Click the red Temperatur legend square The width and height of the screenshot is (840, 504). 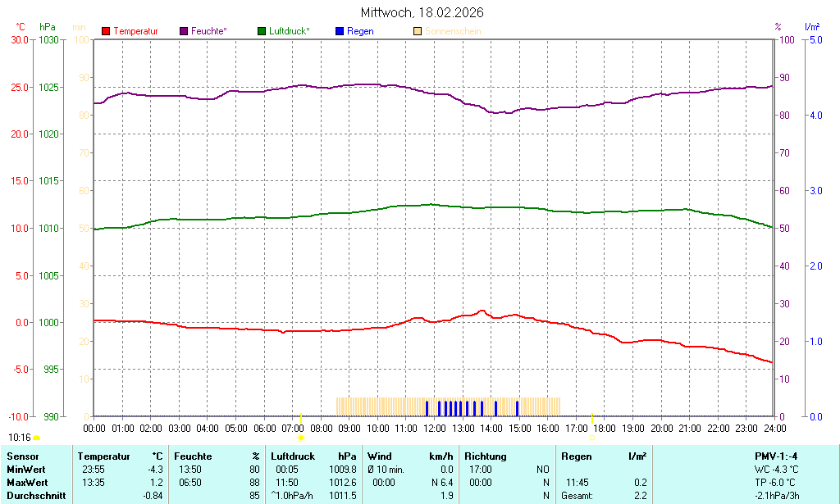coord(106,31)
